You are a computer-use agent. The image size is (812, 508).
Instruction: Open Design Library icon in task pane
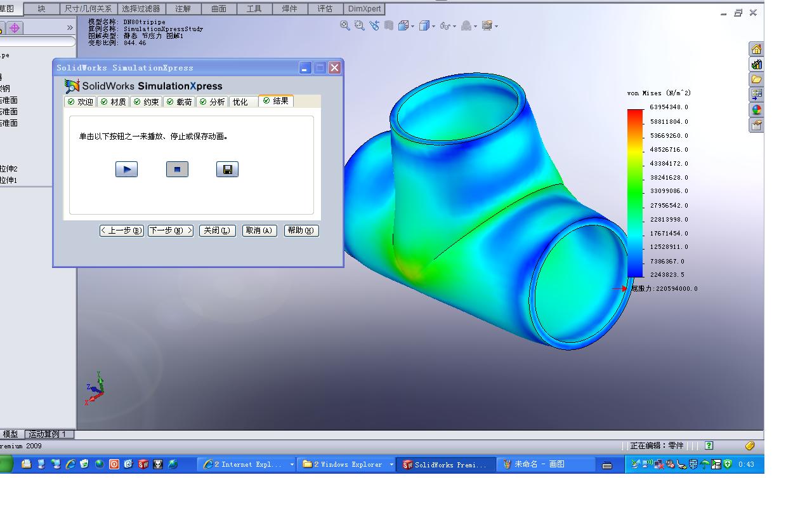[x=756, y=65]
